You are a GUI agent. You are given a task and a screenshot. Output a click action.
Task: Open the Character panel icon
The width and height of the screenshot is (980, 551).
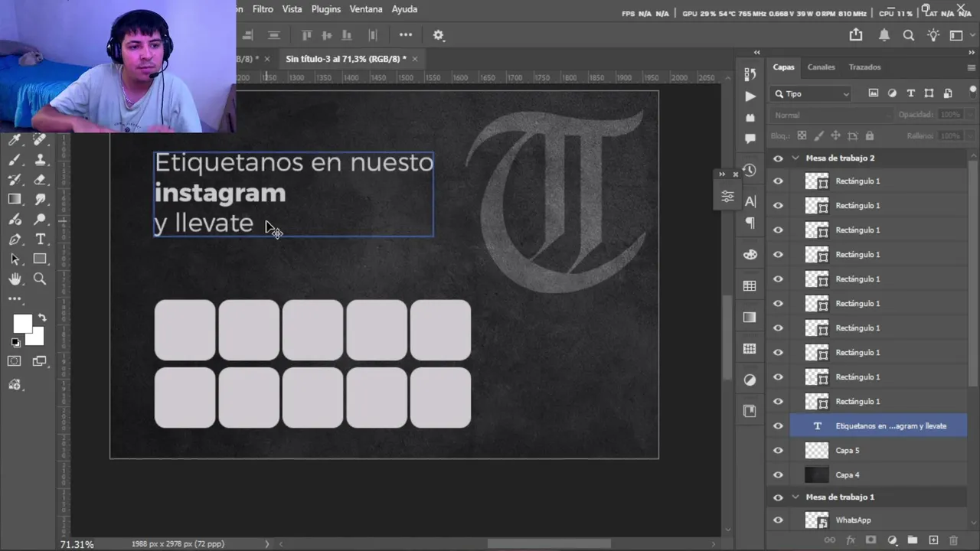tap(750, 201)
